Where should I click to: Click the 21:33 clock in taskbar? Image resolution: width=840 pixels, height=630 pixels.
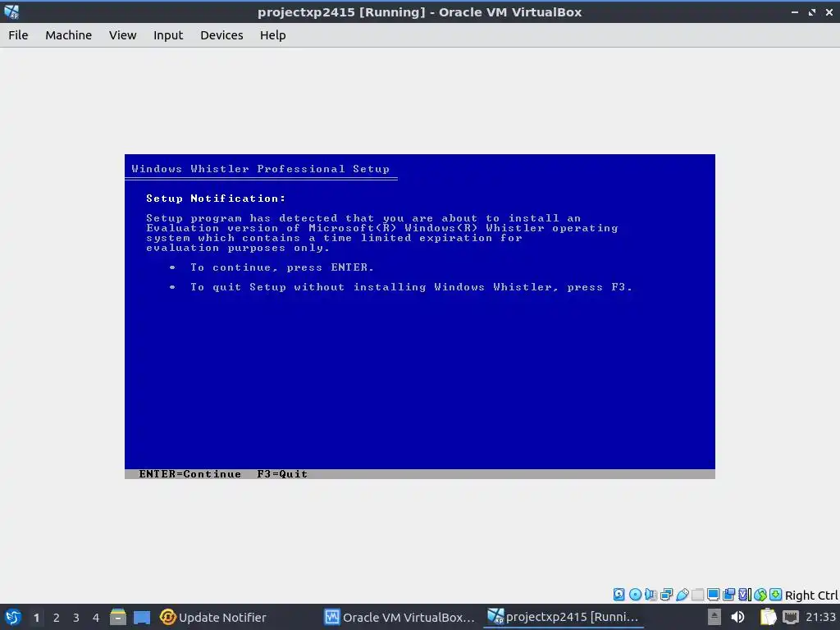pos(820,617)
